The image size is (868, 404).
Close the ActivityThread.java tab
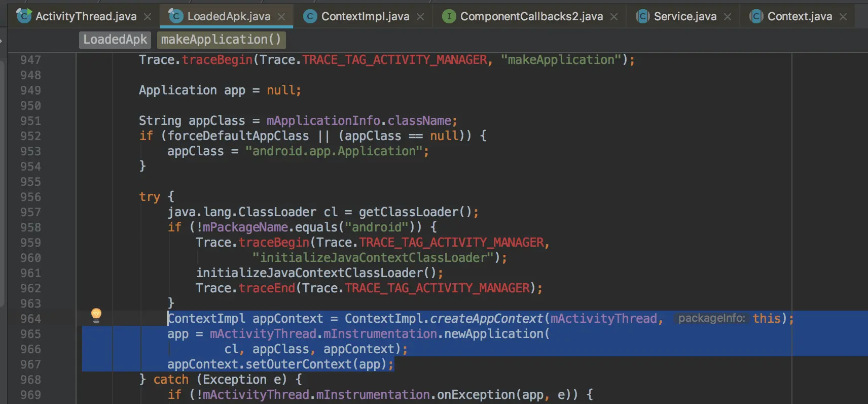click(x=148, y=17)
